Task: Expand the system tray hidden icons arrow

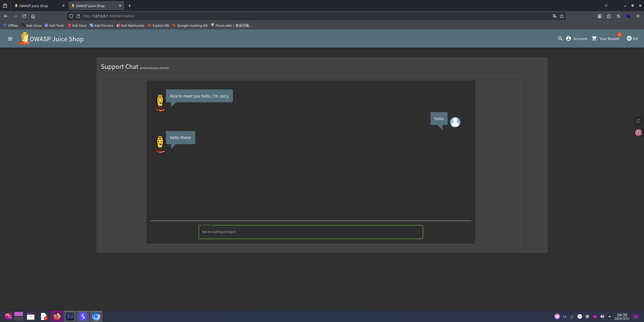Action: [x=610, y=316]
